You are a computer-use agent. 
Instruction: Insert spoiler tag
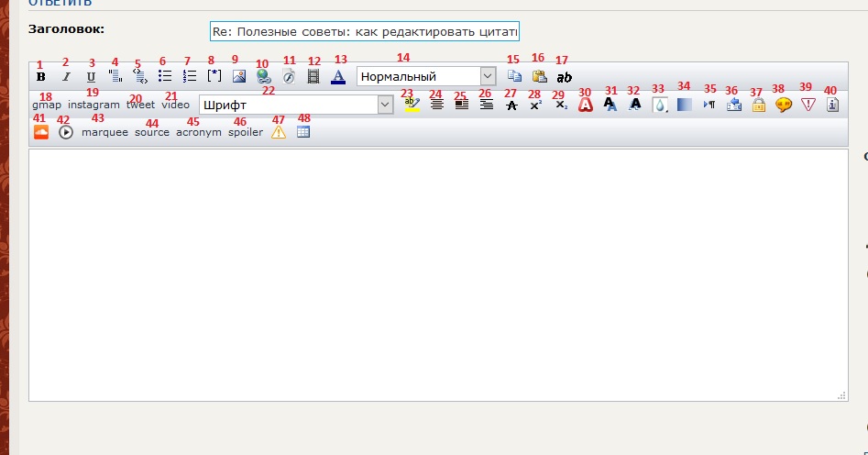coord(246,132)
